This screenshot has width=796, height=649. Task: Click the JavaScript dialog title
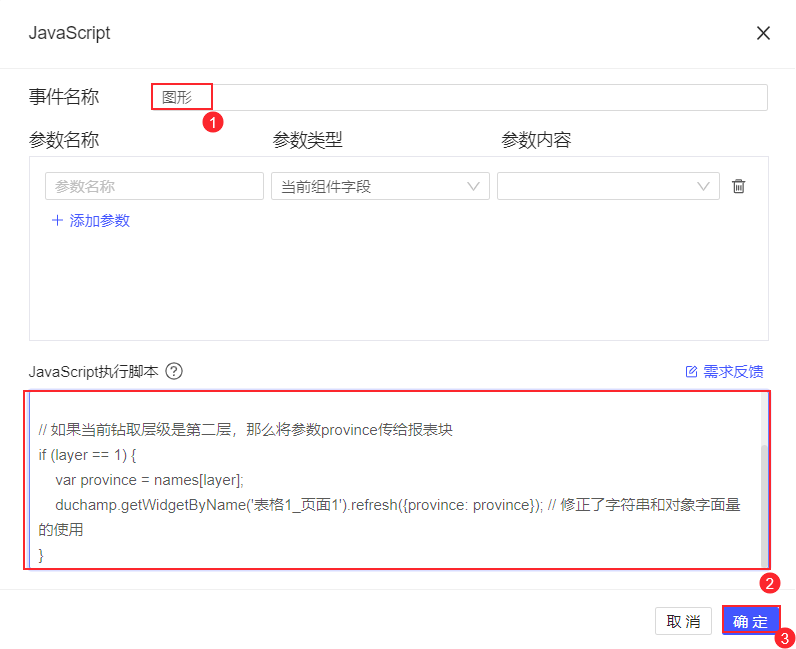coord(70,33)
